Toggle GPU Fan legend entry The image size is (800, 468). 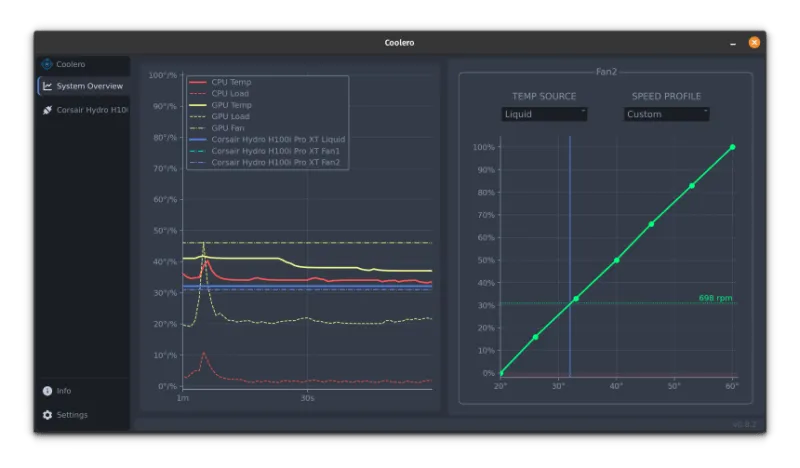pyautogui.click(x=228, y=128)
